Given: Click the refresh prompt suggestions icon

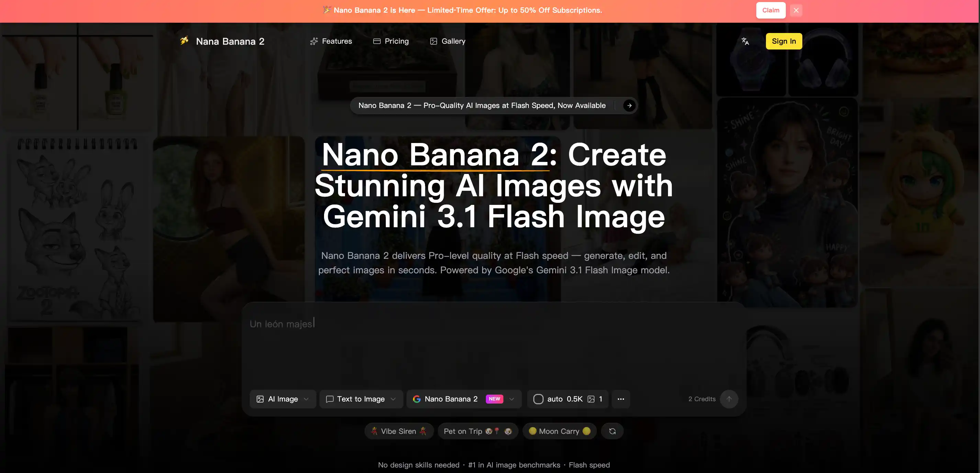Looking at the screenshot, I should pos(612,431).
